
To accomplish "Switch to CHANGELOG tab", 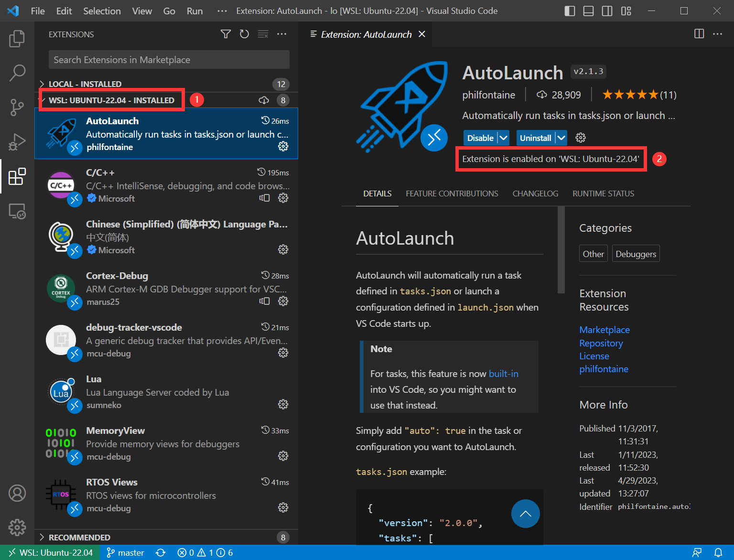I will tap(535, 194).
